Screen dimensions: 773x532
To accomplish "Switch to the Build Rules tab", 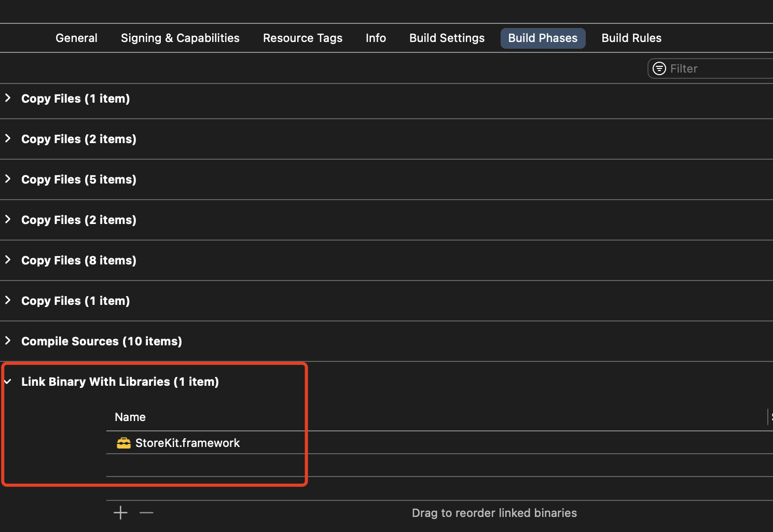I will pos(631,38).
